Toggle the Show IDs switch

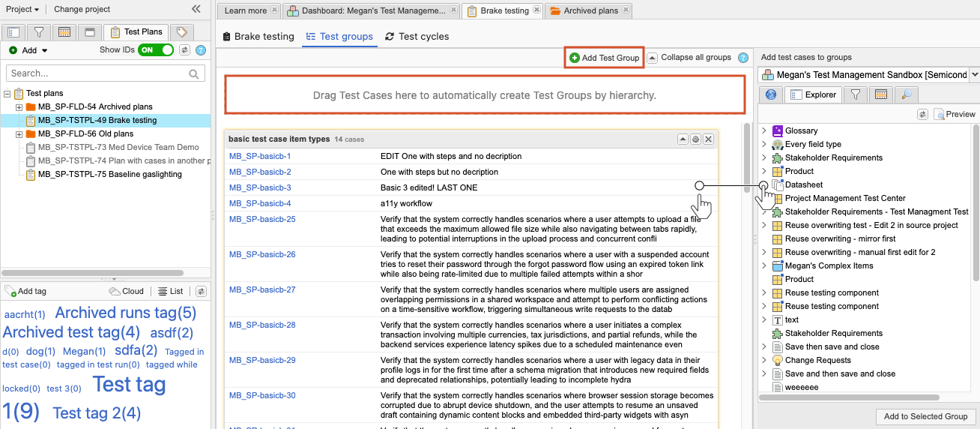(156, 50)
